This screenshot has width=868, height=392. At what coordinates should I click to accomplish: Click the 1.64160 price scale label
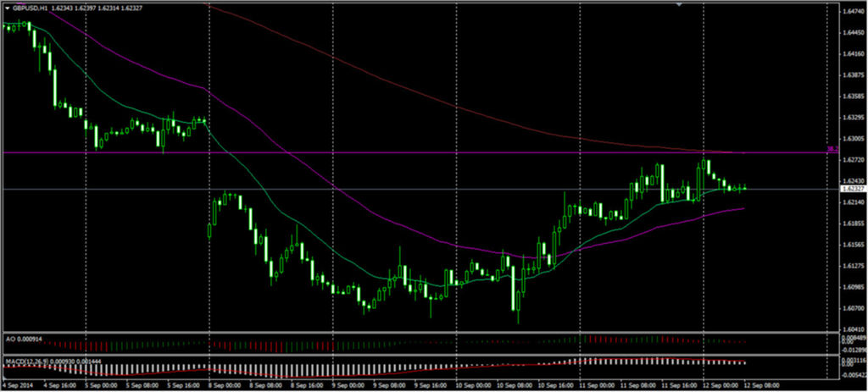coord(854,54)
